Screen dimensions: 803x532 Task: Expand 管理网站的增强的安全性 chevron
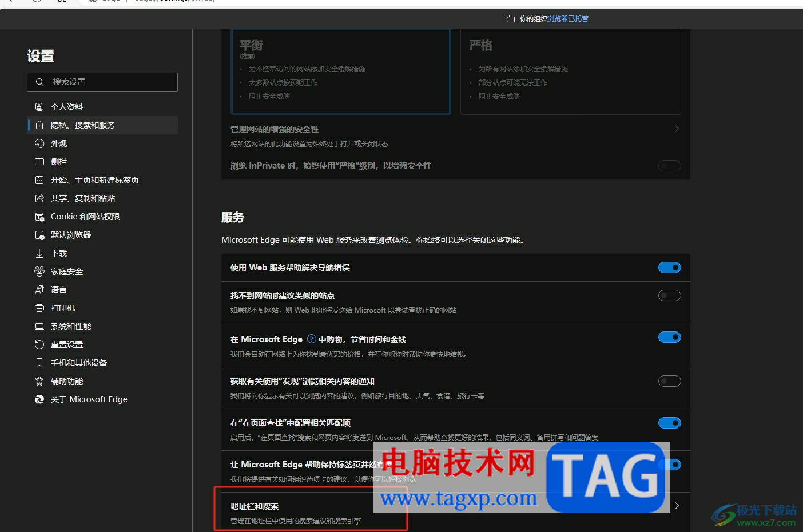pyautogui.click(x=677, y=129)
